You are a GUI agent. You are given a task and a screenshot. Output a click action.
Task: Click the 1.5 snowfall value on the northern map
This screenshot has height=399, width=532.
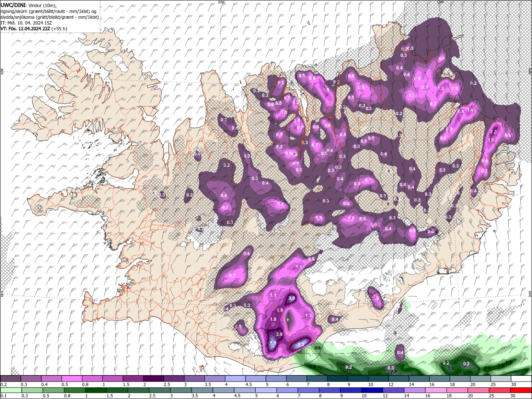(x=326, y=90)
